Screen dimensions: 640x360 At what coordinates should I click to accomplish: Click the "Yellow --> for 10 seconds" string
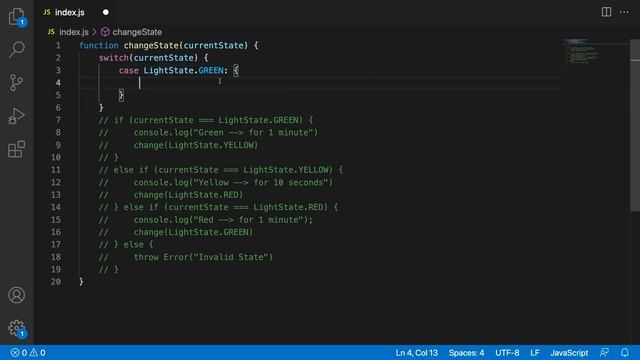click(261, 182)
